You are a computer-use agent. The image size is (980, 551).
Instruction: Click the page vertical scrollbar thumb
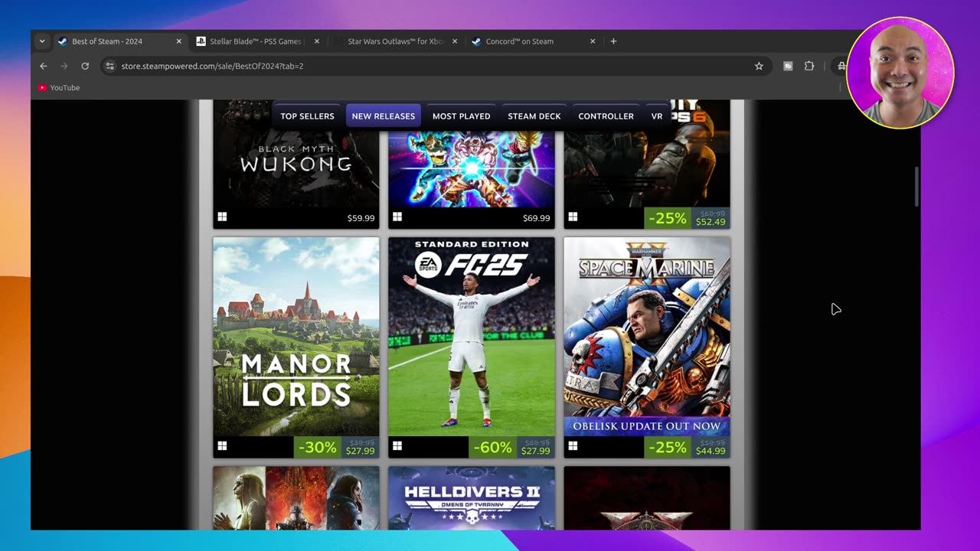pyautogui.click(x=916, y=186)
